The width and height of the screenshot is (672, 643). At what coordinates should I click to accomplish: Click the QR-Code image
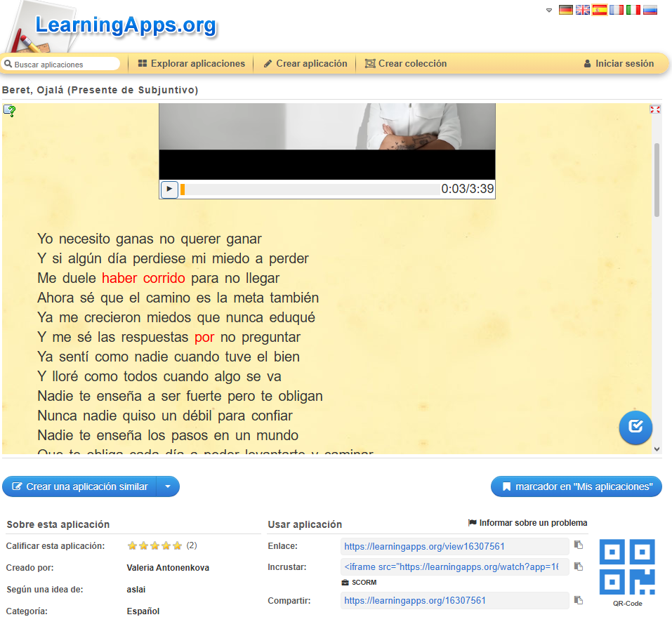[x=627, y=567]
